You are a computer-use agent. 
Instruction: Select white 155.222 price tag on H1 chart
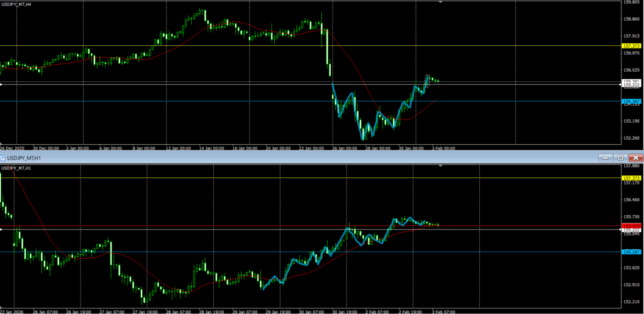coord(631,230)
